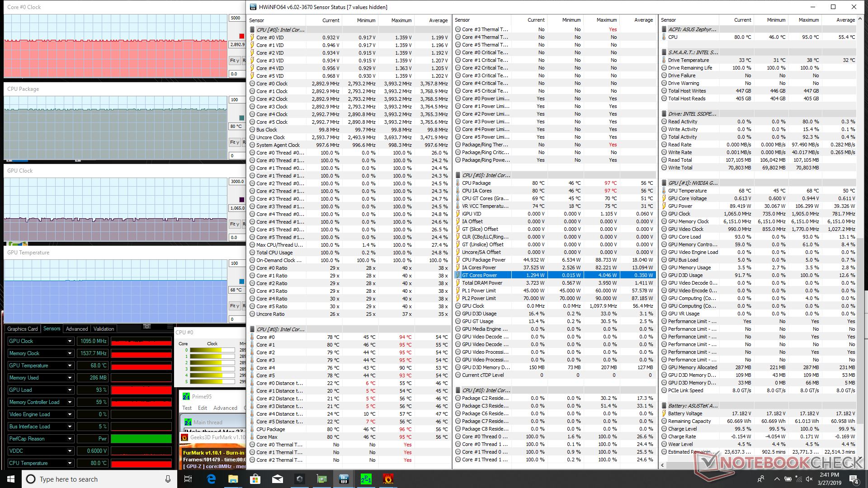Click the Microsoft Store taskbar icon
The height and width of the screenshot is (488, 868).
click(255, 479)
